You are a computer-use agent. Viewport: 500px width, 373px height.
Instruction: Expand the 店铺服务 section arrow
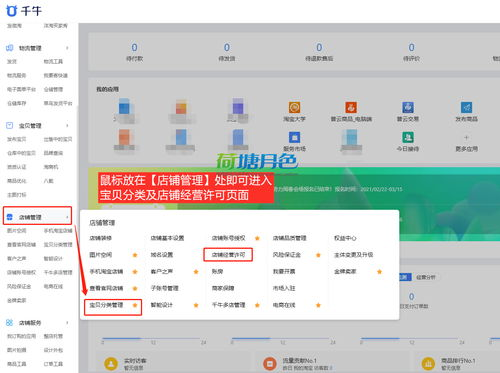click(x=67, y=323)
